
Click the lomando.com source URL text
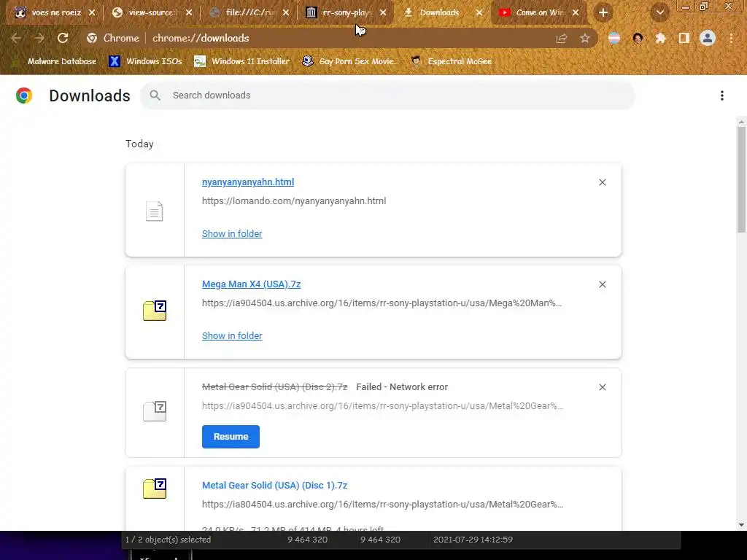[294, 201]
